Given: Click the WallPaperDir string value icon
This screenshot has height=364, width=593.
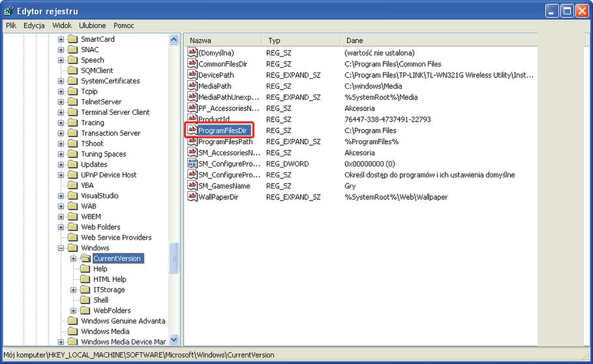Looking at the screenshot, I should point(192,196).
